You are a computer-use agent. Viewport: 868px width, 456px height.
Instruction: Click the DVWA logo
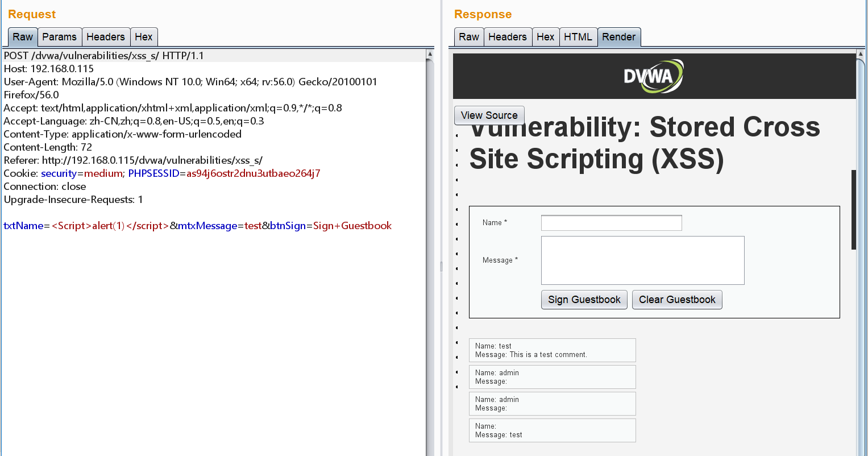click(654, 76)
